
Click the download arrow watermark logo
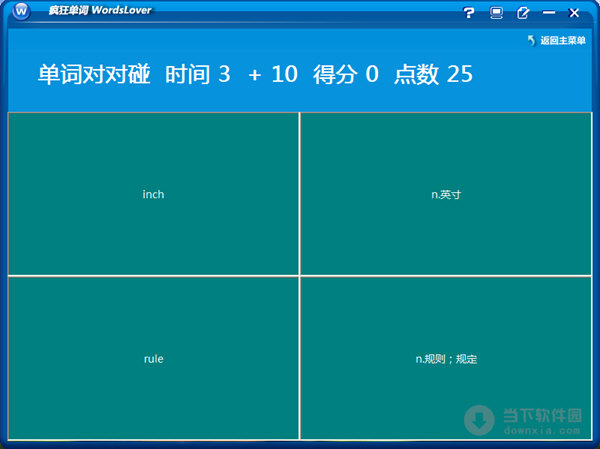coord(481,420)
